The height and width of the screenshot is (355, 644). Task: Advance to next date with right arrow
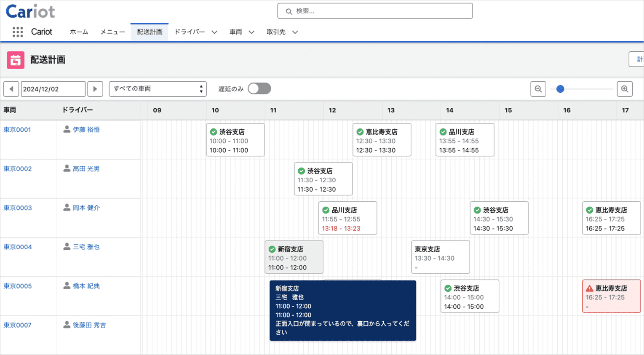[x=95, y=89]
